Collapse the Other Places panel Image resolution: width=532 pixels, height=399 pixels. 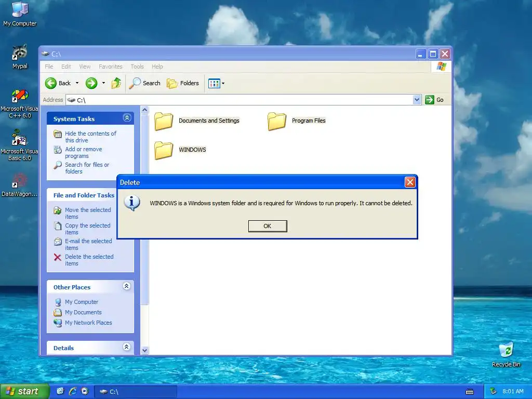127,286
